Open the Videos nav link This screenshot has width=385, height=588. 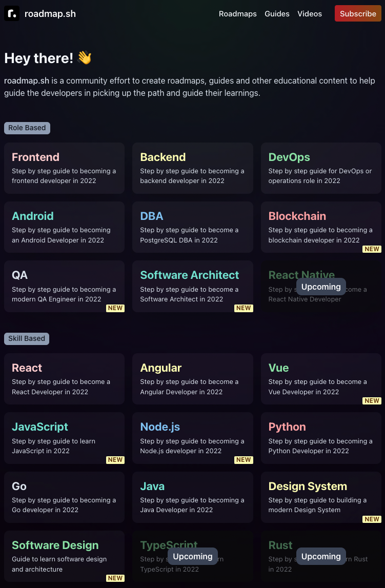pyautogui.click(x=310, y=14)
